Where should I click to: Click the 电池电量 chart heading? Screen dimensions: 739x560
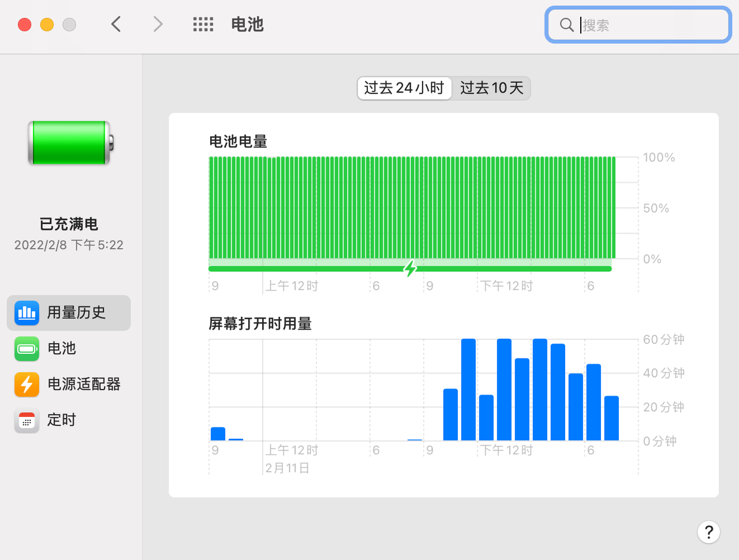[238, 141]
